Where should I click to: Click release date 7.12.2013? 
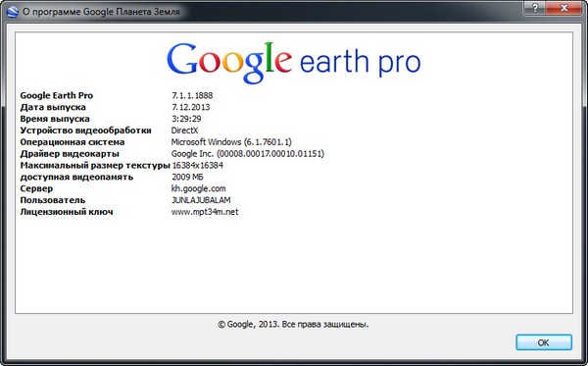click(190, 107)
